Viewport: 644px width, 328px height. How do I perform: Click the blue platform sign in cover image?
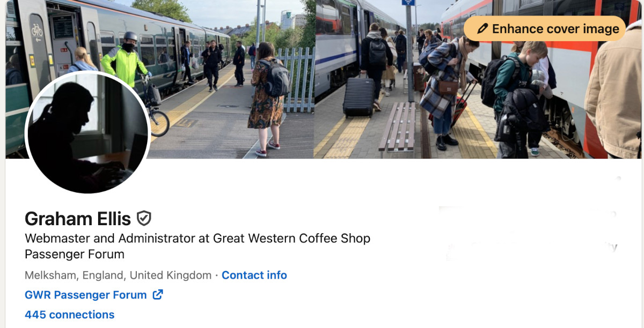pyautogui.click(x=409, y=3)
